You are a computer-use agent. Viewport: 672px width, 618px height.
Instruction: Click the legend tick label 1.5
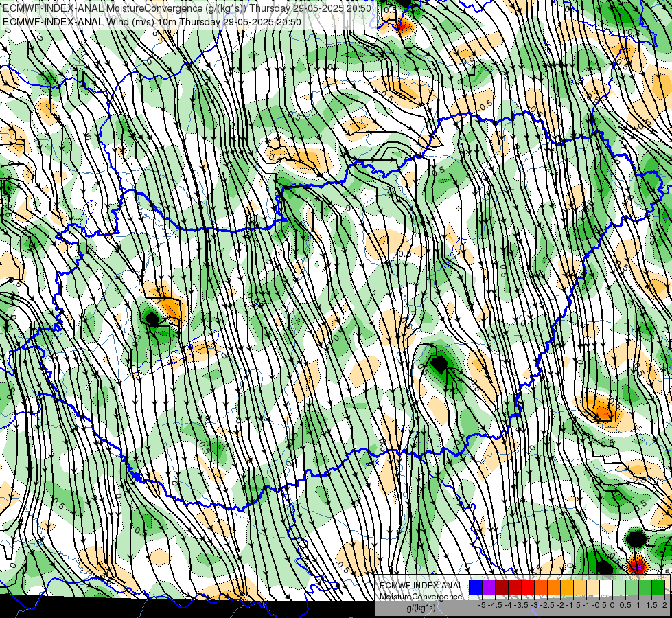click(x=651, y=605)
